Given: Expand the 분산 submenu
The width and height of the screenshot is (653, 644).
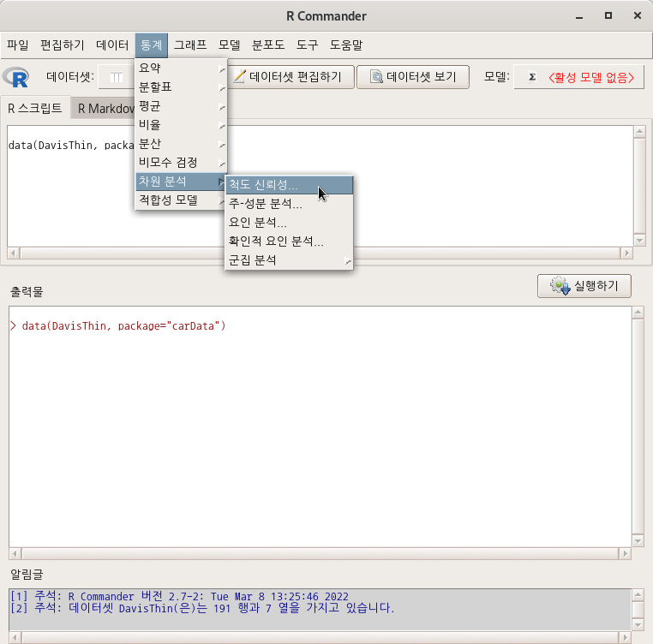Looking at the screenshot, I should (181, 144).
